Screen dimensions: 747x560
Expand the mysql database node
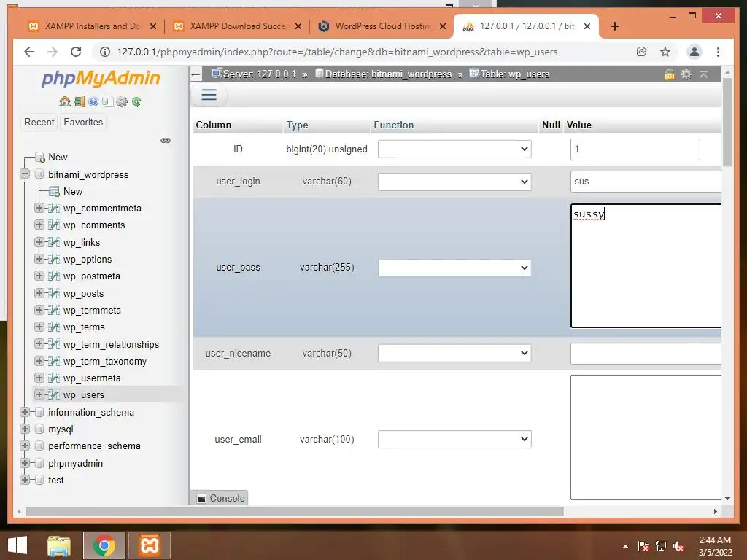pos(25,429)
